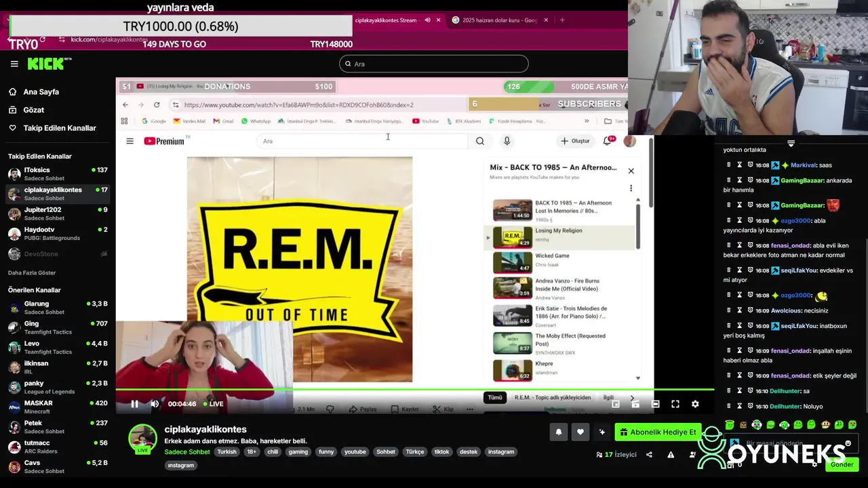This screenshot has width=868, height=488.
Task: Mute the ciplakayaklikontes Stream browser tab
Action: point(427,20)
